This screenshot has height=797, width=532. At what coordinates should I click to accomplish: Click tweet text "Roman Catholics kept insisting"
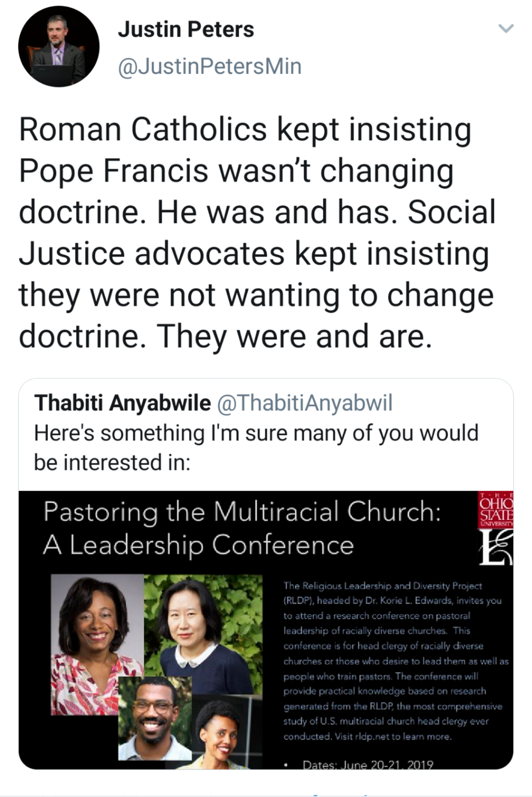tap(245, 130)
